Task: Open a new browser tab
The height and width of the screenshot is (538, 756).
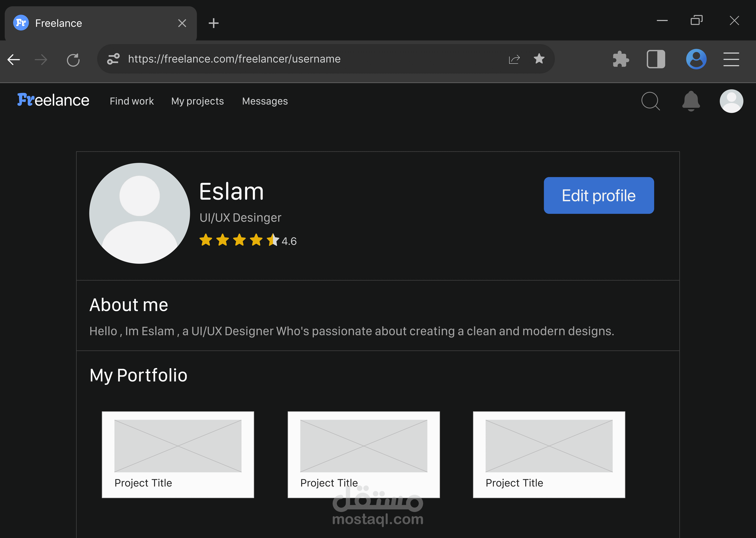Action: click(x=214, y=23)
